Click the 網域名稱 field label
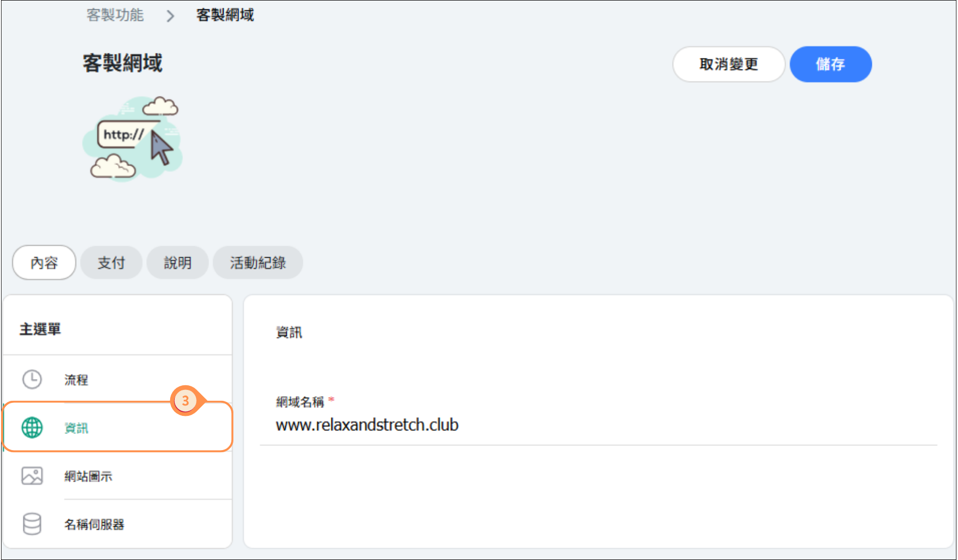Image resolution: width=958 pixels, height=560 pixels. tap(300, 402)
